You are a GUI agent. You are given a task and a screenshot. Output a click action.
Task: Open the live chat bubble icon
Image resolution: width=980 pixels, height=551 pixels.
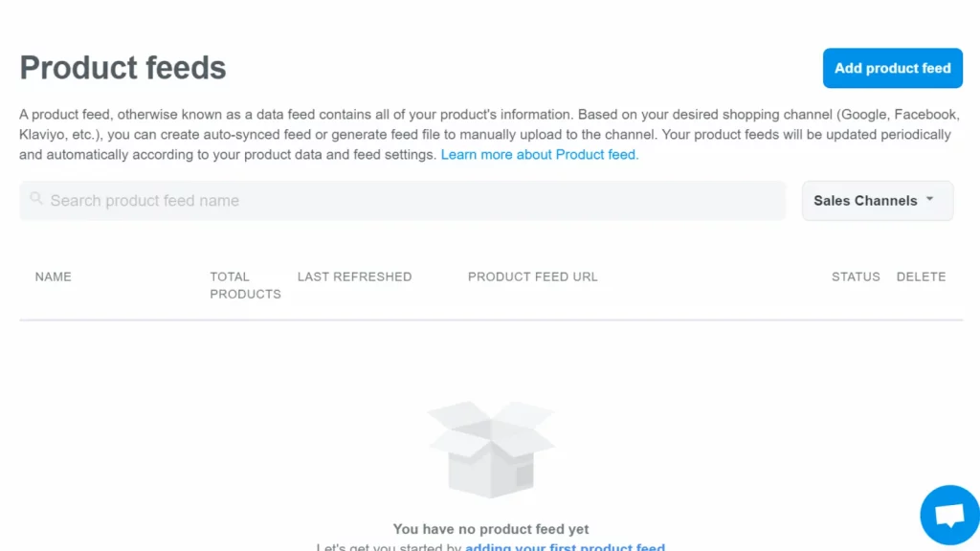(x=948, y=516)
